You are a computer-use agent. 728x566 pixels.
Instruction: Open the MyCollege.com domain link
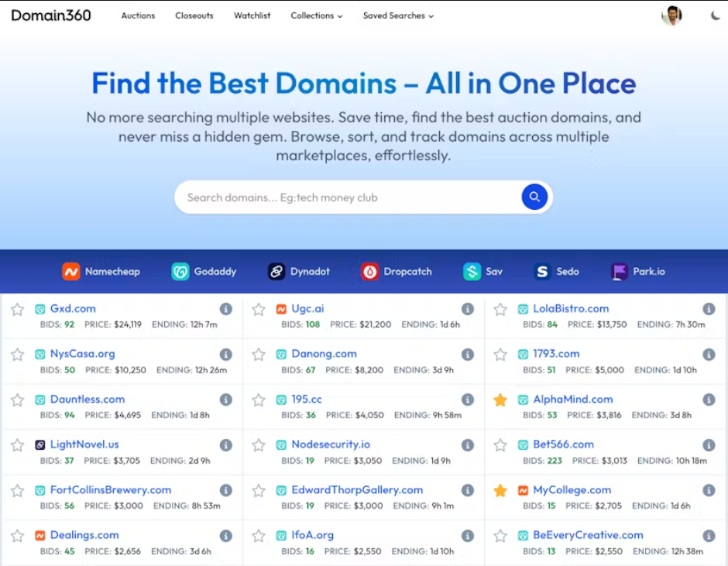[x=572, y=490]
